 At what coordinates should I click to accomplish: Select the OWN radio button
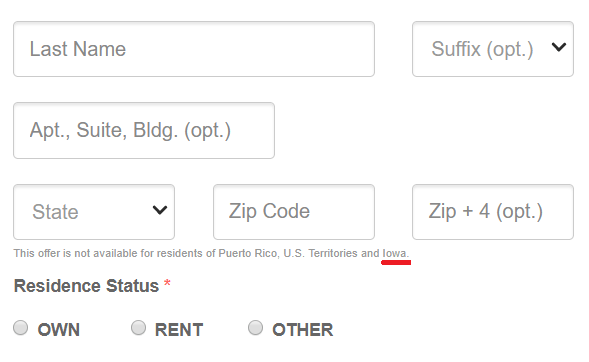[21, 327]
